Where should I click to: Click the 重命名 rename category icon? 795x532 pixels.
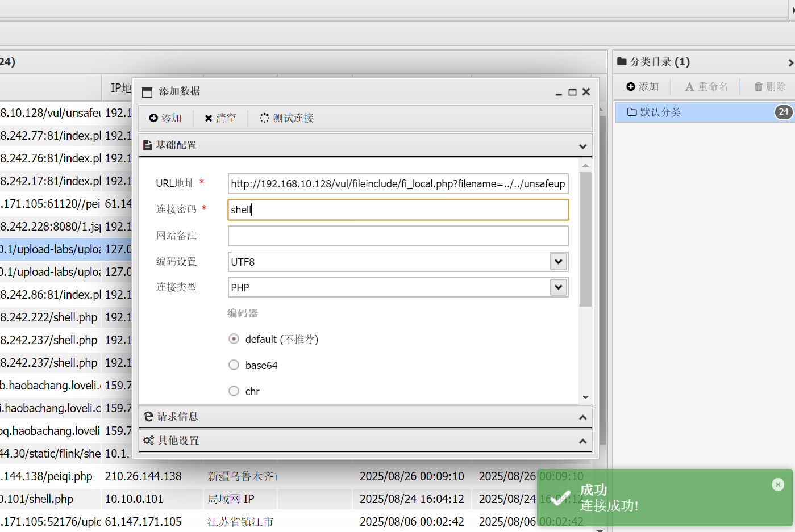pos(689,87)
